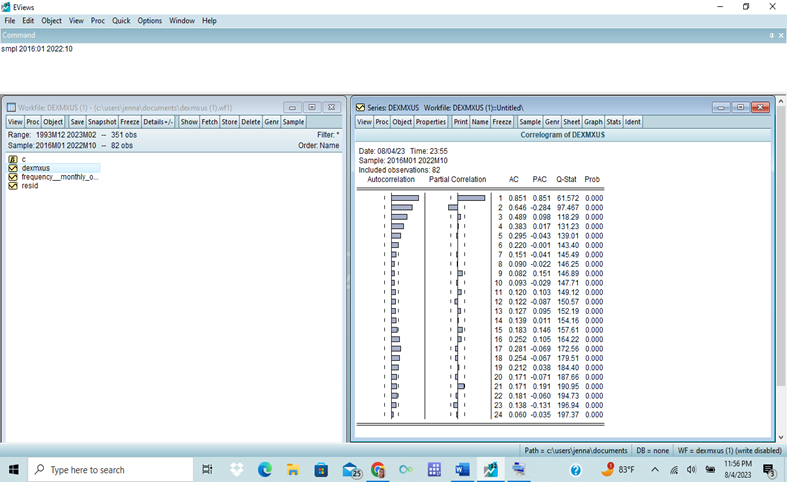This screenshot has height=482, width=787.
Task: Click Stats in series window toolbar
Action: (x=613, y=122)
